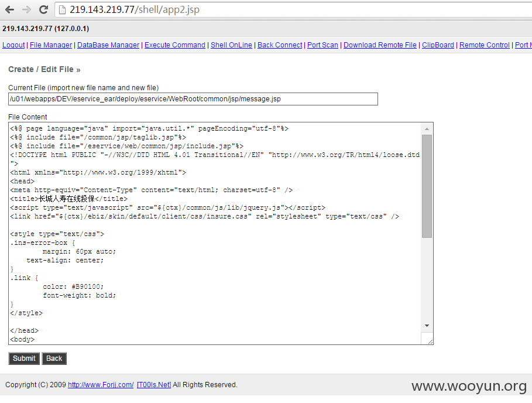Click the page language directive first line
This screenshot has height=403, width=532.
click(x=149, y=128)
